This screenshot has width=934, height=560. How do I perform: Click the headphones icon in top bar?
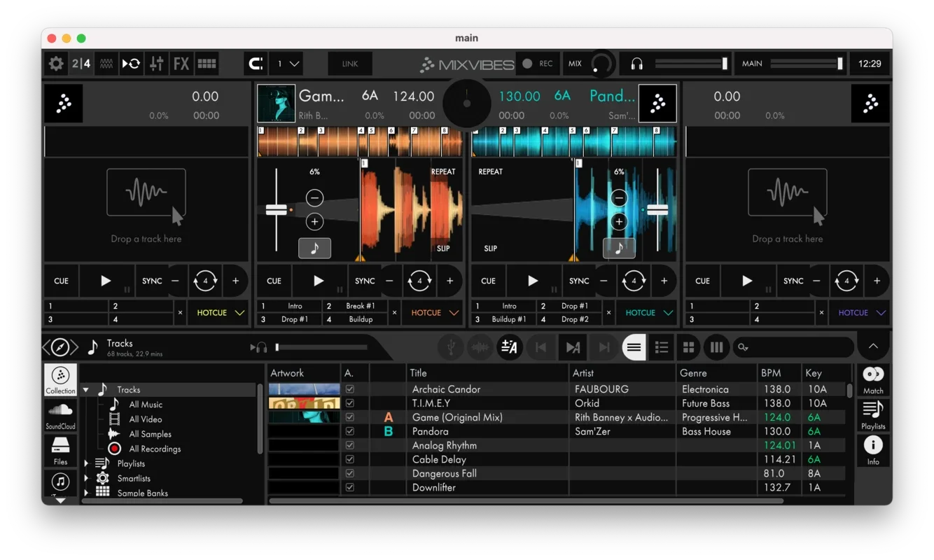[636, 64]
